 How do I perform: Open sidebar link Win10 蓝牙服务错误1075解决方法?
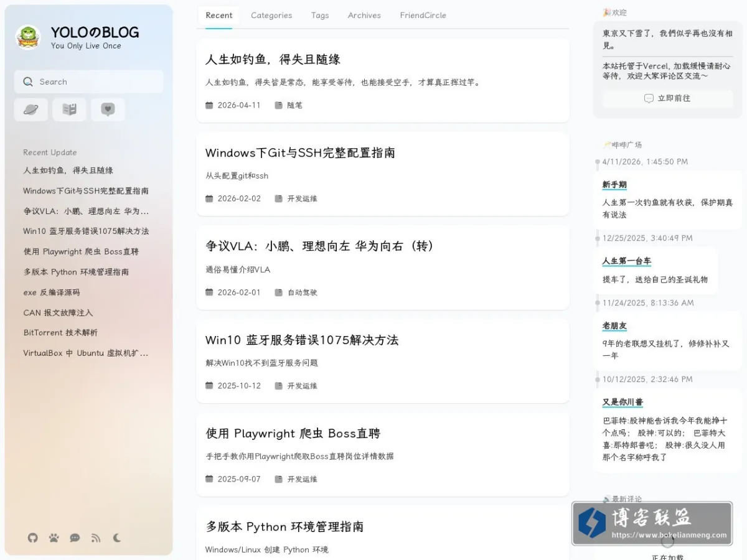[86, 231]
